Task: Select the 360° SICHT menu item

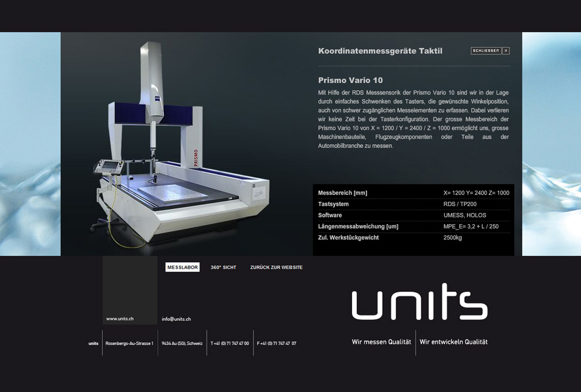Action: point(224,268)
